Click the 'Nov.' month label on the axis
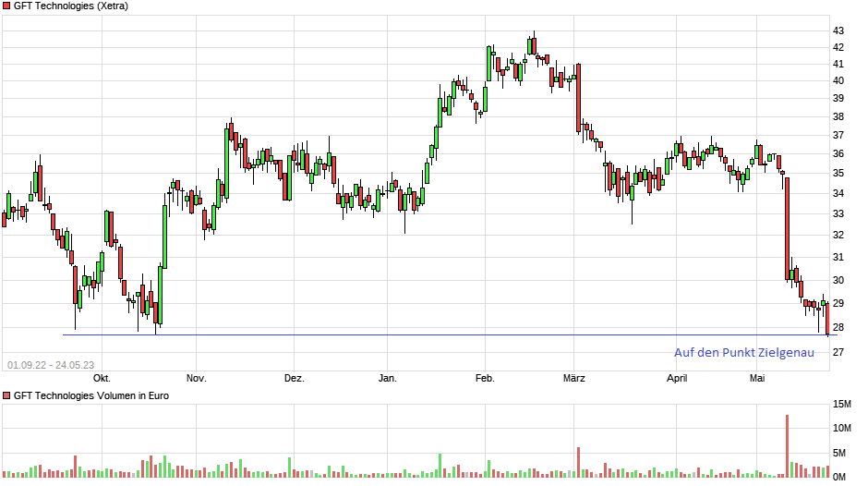This screenshot has width=868, height=486. [197, 379]
